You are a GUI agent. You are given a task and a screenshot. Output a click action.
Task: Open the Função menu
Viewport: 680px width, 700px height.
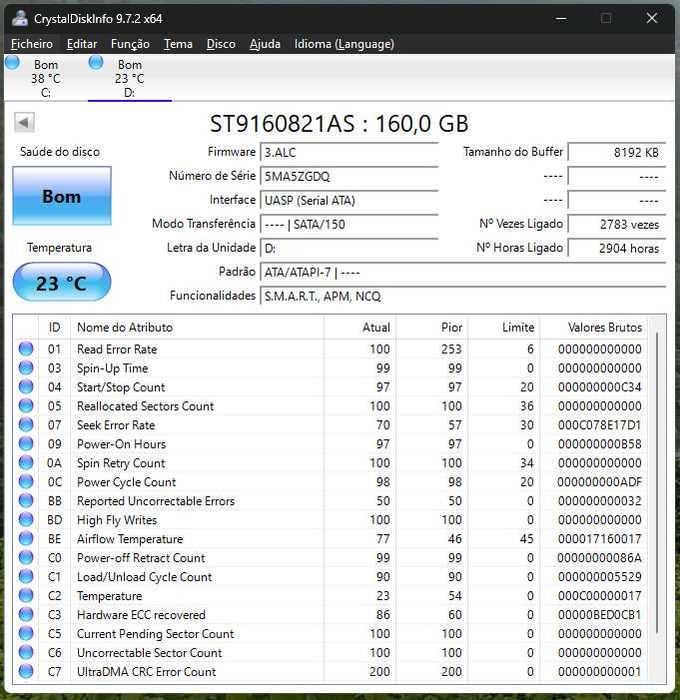tap(130, 44)
